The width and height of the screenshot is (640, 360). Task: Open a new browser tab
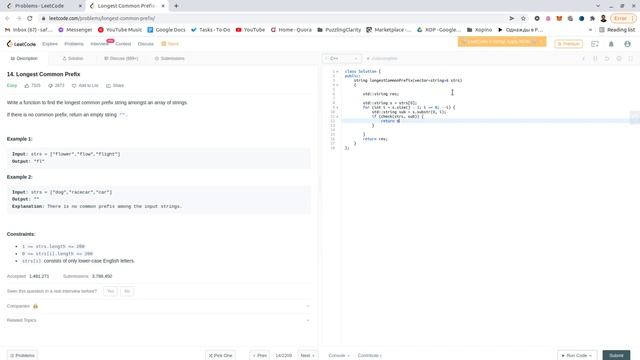coord(176,6)
